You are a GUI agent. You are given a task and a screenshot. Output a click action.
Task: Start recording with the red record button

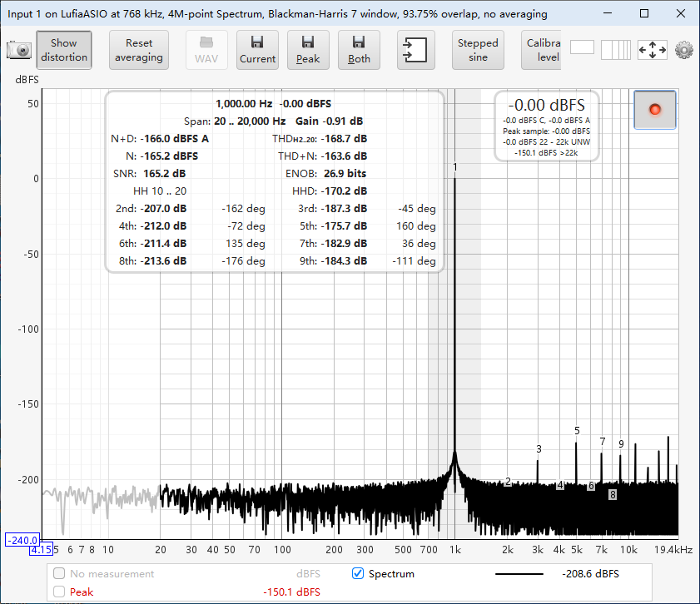click(x=655, y=110)
